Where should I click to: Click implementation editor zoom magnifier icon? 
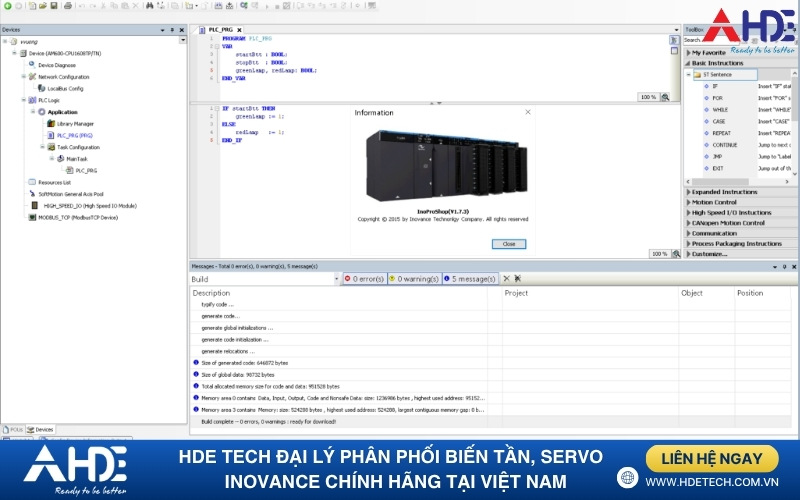tap(676, 254)
